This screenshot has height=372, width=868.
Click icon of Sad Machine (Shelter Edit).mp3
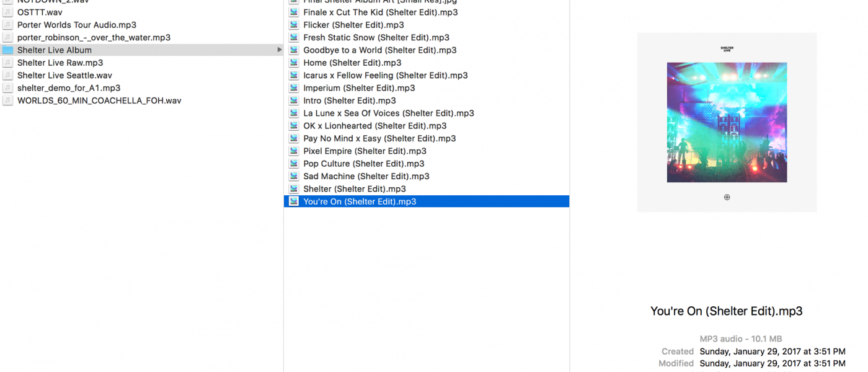click(294, 176)
